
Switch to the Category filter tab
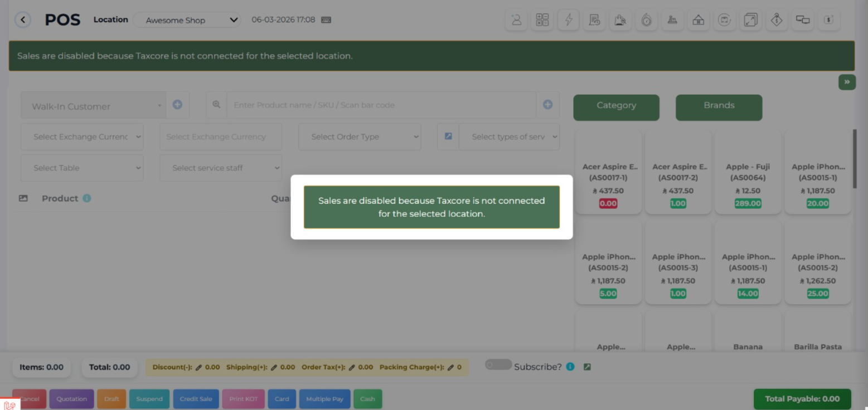tap(616, 106)
